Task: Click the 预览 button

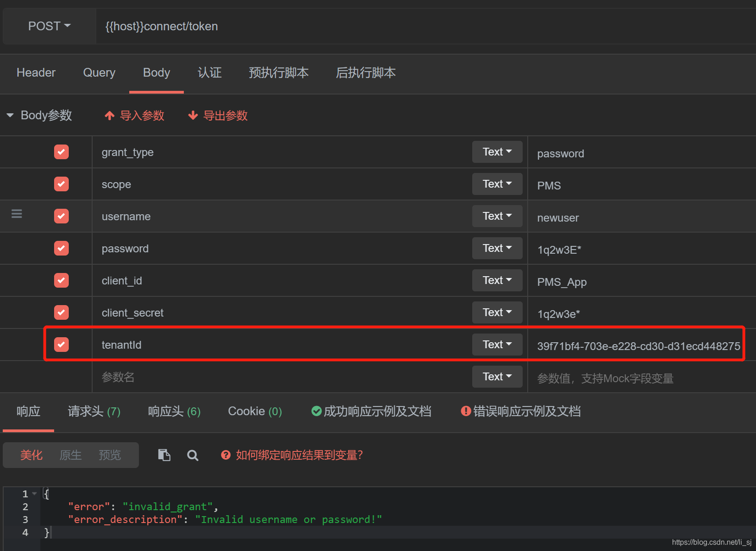Action: coord(109,455)
